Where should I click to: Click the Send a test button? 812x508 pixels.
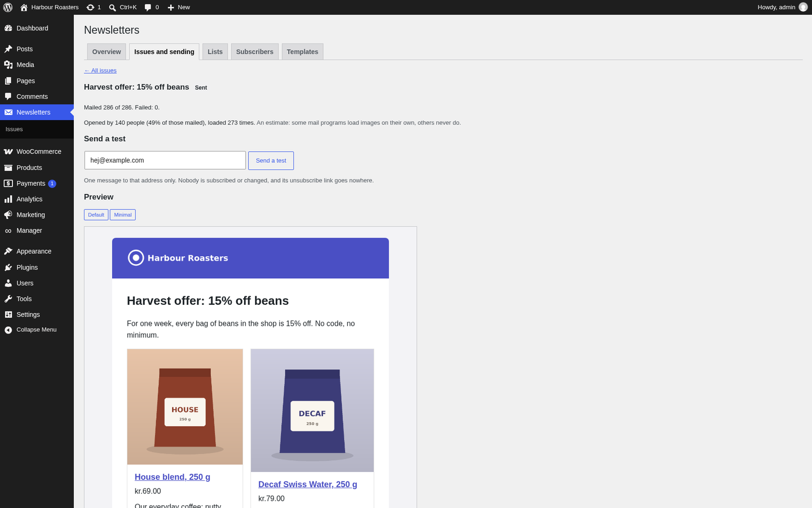click(x=271, y=160)
